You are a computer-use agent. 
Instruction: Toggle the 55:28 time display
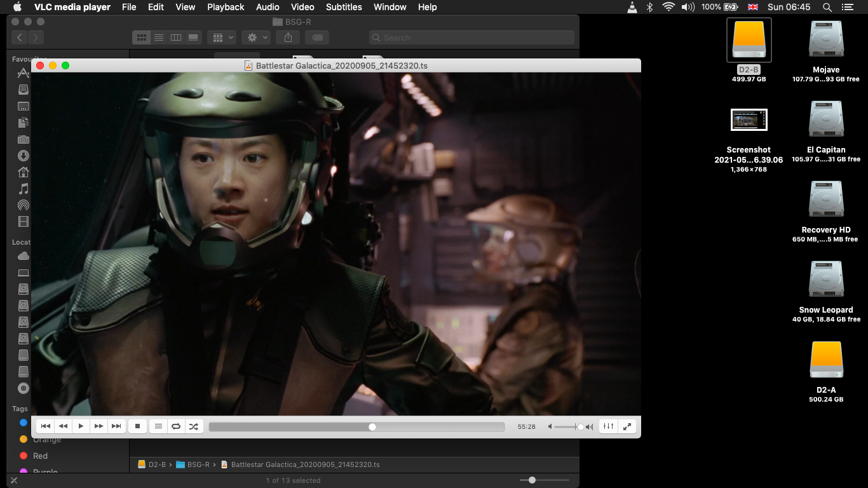[x=526, y=427]
